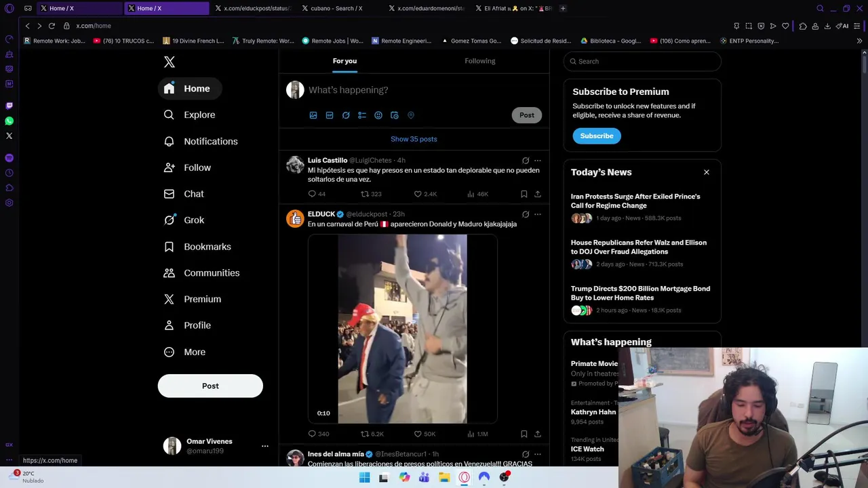868x488 pixels.
Task: Open more options on Luis Castillo's post
Action: coord(538,161)
